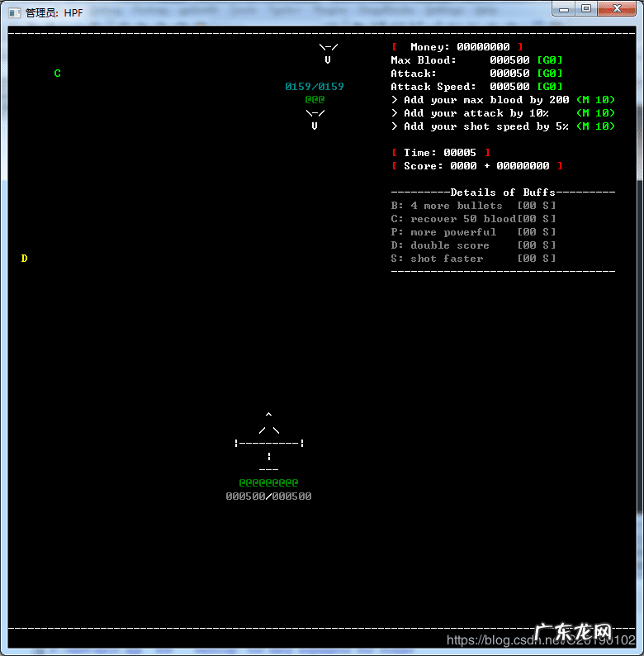
Task: Maximize the HPF console window
Action: pos(586,9)
